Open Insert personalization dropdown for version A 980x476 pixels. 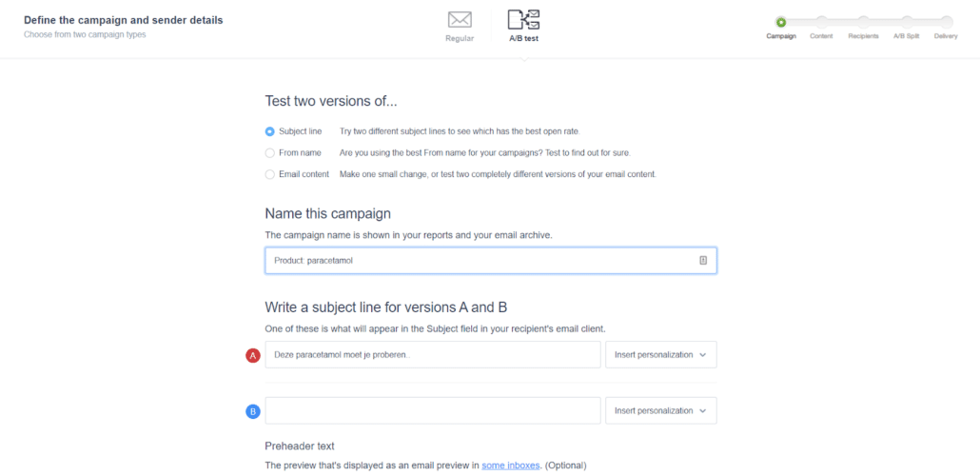pyautogui.click(x=660, y=355)
